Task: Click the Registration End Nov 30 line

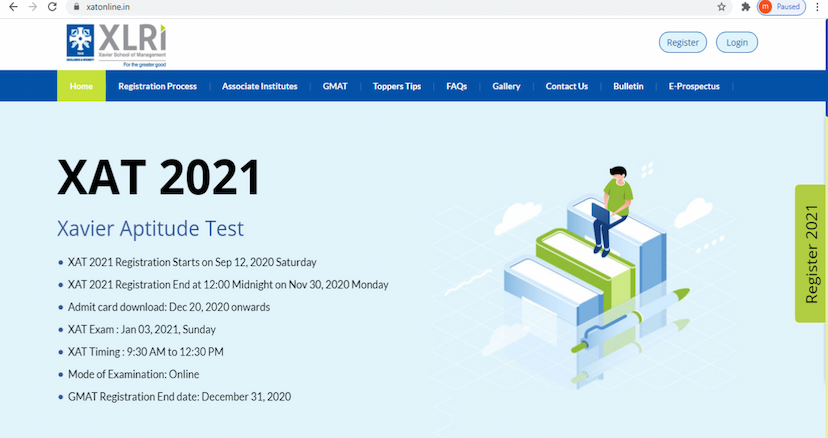Action: (x=228, y=285)
